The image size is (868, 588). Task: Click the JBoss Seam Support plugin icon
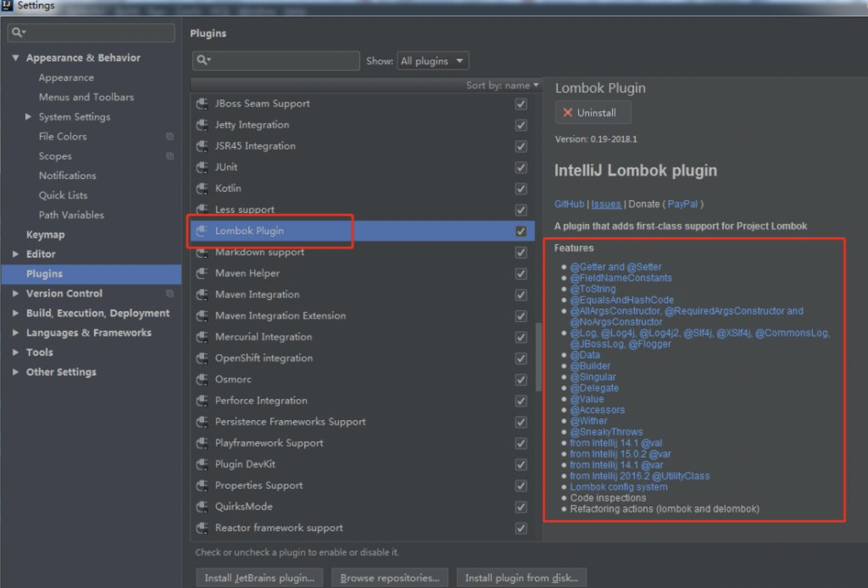point(202,104)
